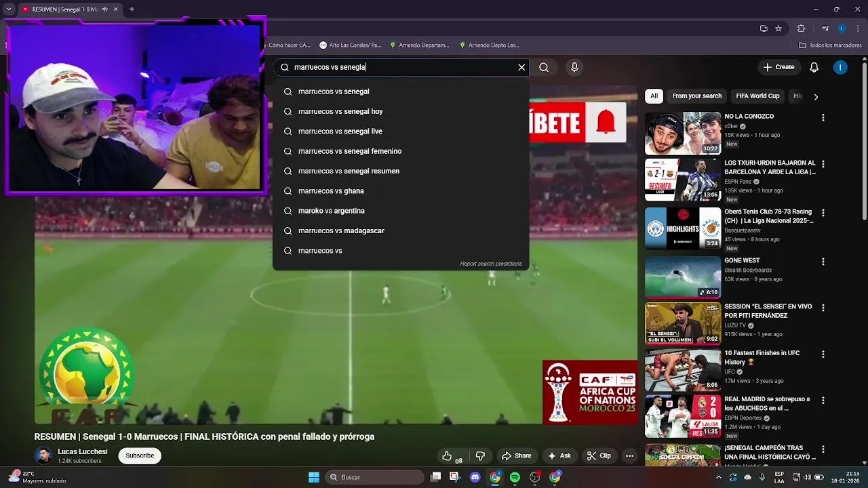Open media controls in Chrome toolbar
The image size is (868, 488).
825,28
